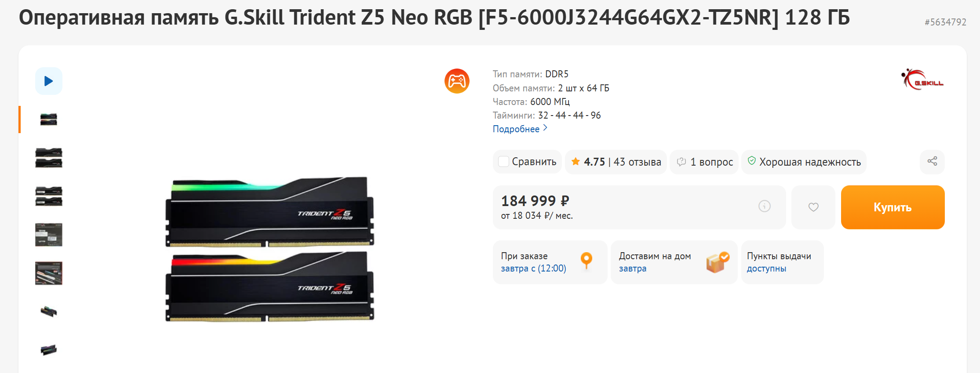Image resolution: width=980 pixels, height=373 pixels.
Task: Click the Купить buy button
Action: tap(893, 207)
